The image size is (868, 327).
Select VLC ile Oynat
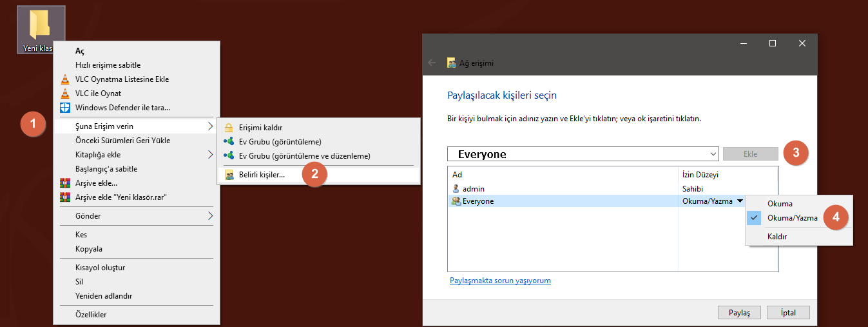pos(137,94)
